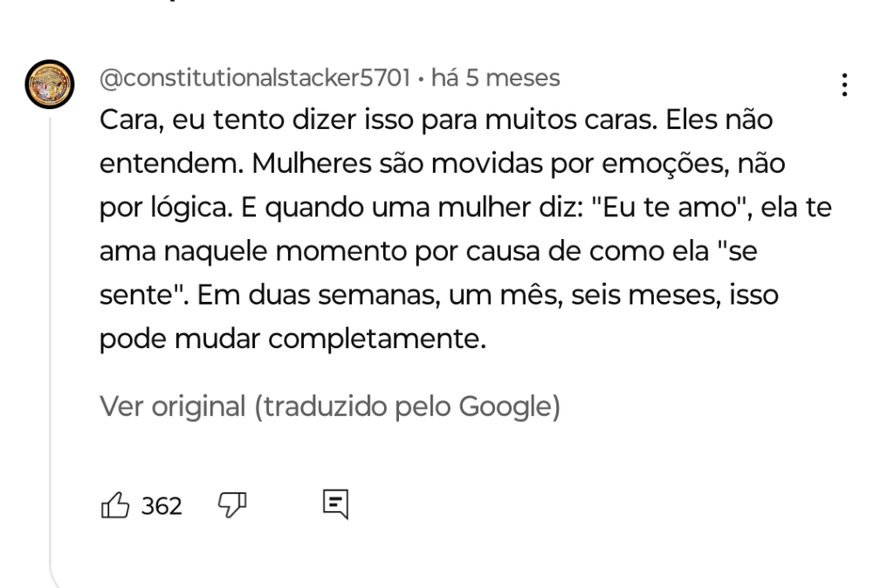Click the text "pode mudar completamente"
Screen dimensions: 894x588
pyautogui.click(x=292, y=336)
